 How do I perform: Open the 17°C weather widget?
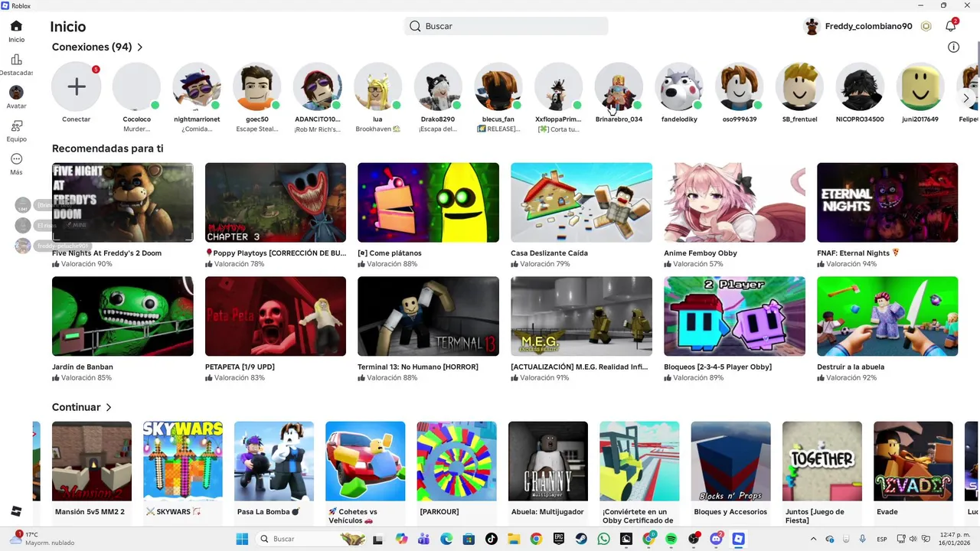coord(42,539)
